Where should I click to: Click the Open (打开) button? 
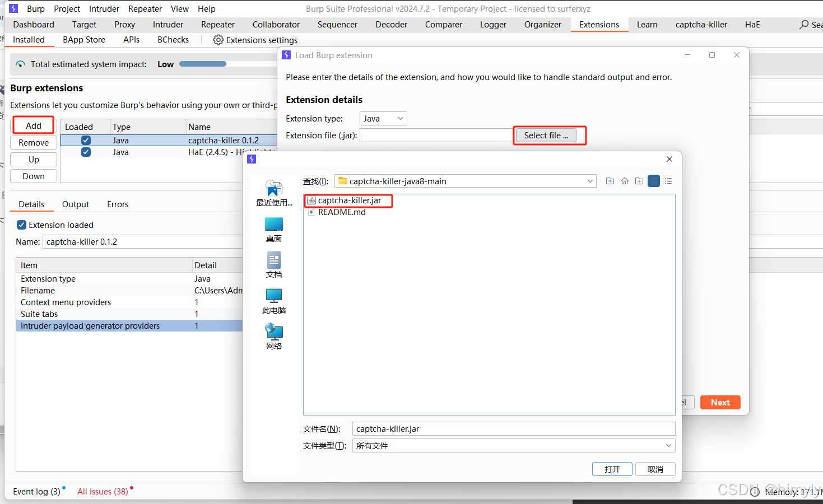pos(612,469)
